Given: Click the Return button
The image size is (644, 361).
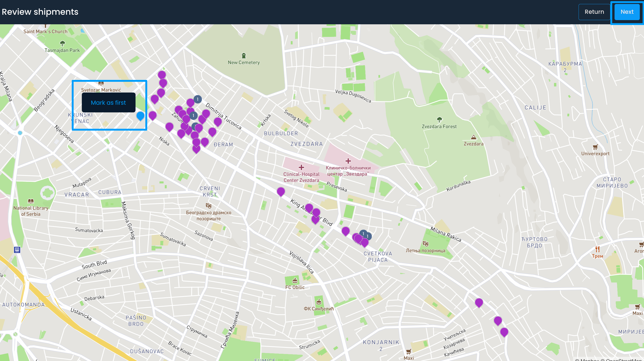Looking at the screenshot, I should [x=594, y=12].
